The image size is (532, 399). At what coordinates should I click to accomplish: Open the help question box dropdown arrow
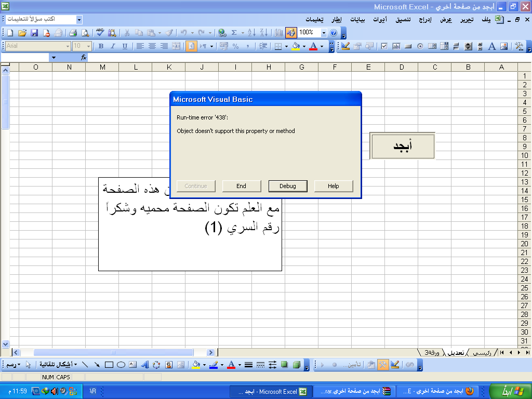[x=79, y=20]
